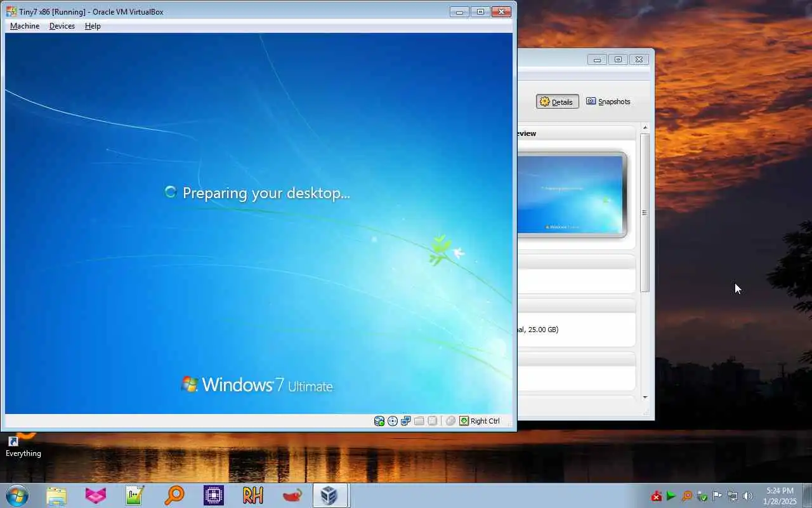Click the red X bag tray icon
Screen dimensions: 812x508
tap(657, 496)
